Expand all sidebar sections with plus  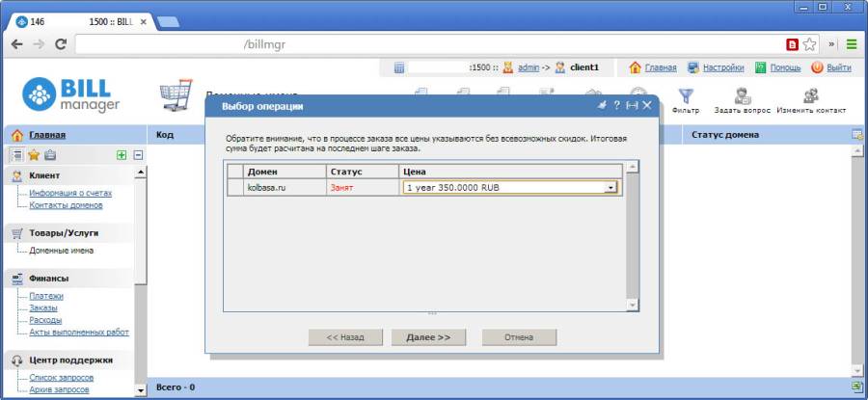122,155
